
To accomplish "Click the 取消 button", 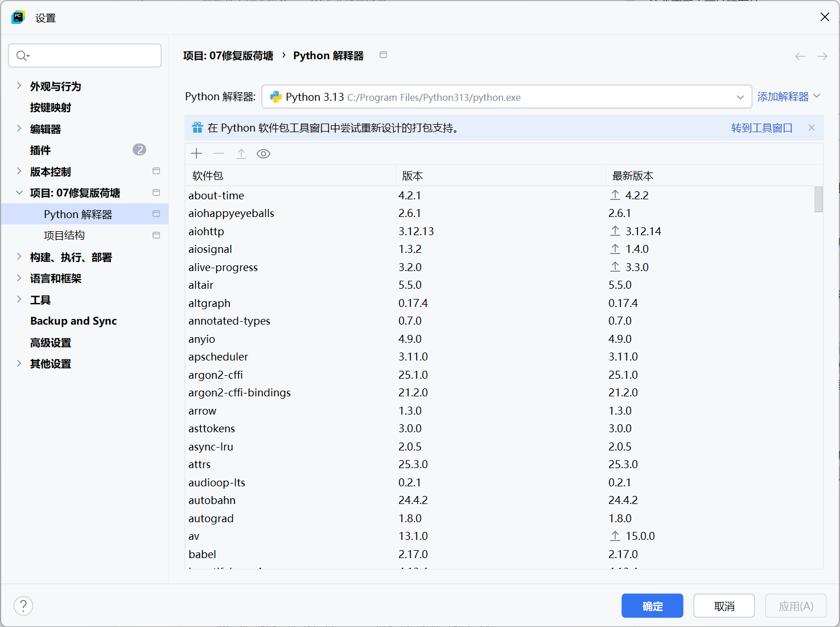I will 724,606.
